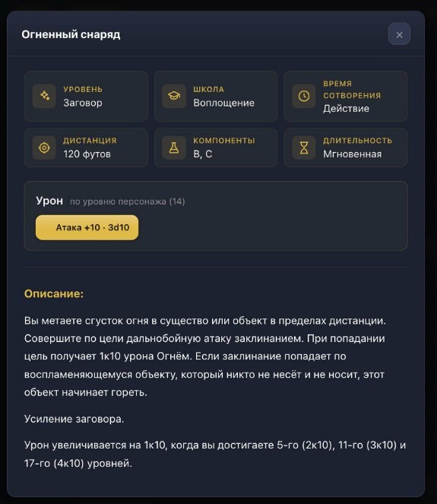This screenshot has height=504, width=437.
Task: Select the Уровень Заговор info card
Action: (x=86, y=96)
